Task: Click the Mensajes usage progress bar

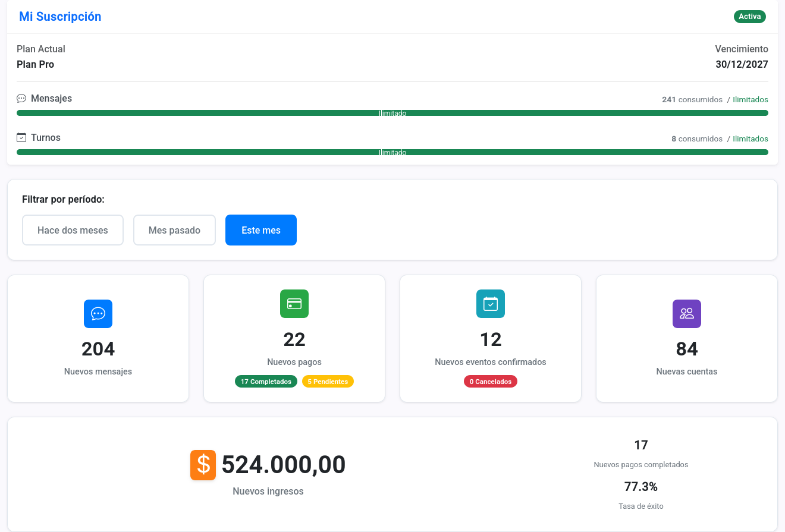Action: [x=392, y=113]
